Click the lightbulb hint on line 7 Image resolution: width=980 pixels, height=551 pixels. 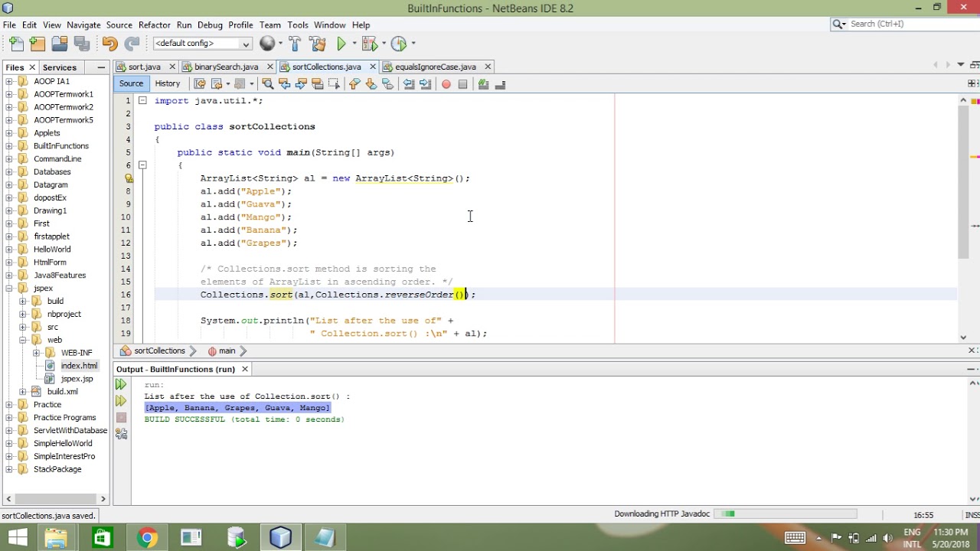[x=129, y=178]
